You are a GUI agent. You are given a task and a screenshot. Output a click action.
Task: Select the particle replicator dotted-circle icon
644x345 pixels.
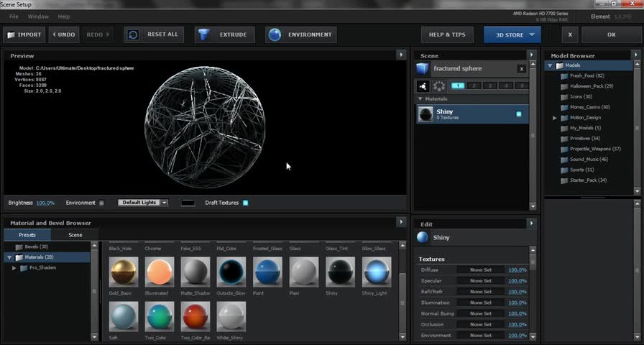click(439, 86)
